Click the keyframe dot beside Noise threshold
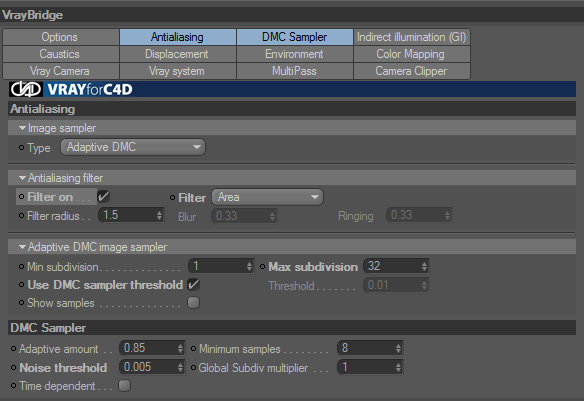584x401 pixels. [x=13, y=367]
